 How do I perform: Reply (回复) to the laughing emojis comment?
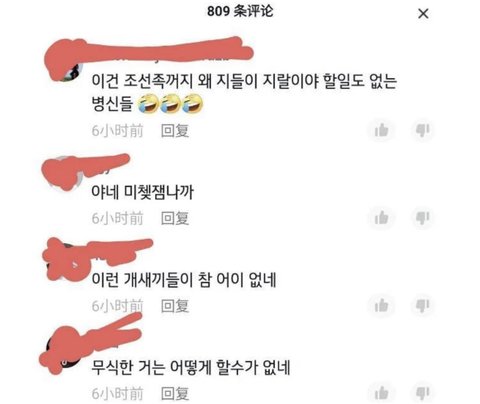[175, 131]
